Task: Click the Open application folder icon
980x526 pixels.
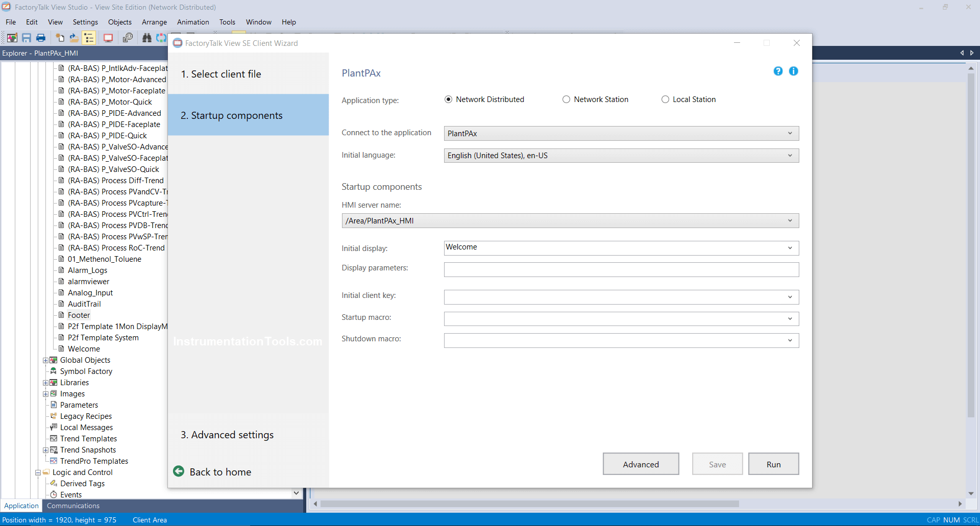Action: point(74,38)
